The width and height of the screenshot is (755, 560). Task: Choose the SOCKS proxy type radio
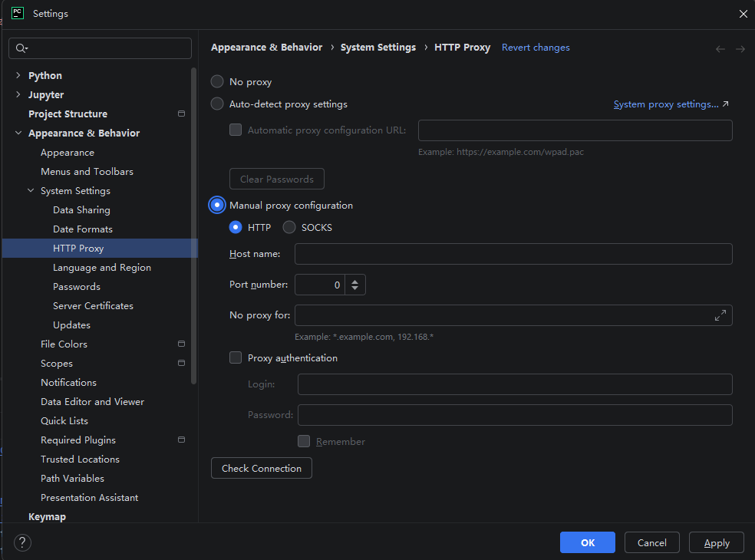point(289,227)
